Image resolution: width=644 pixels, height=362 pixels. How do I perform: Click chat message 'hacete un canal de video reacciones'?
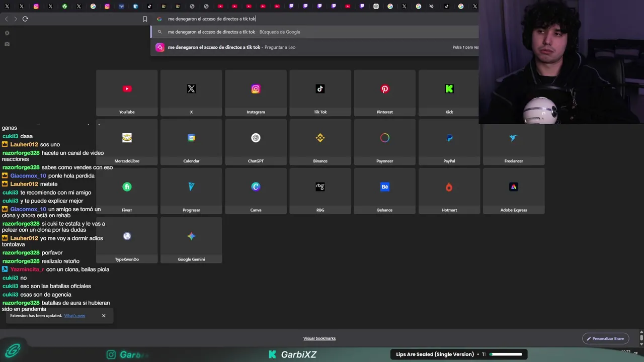click(53, 156)
